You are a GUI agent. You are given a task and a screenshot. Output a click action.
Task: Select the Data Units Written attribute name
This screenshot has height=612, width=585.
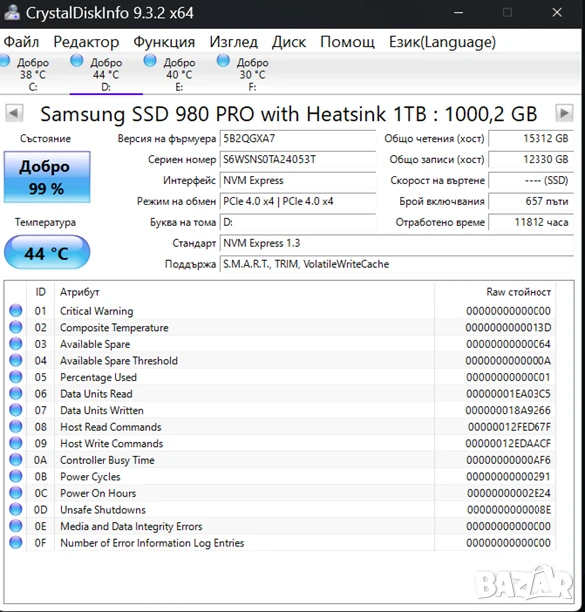[x=101, y=411]
